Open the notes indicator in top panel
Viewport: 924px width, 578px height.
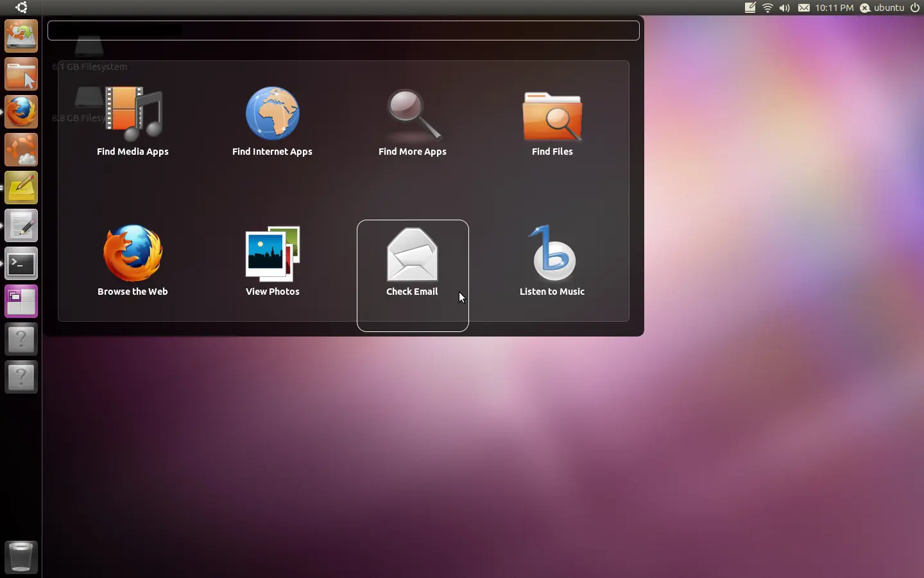click(x=750, y=8)
